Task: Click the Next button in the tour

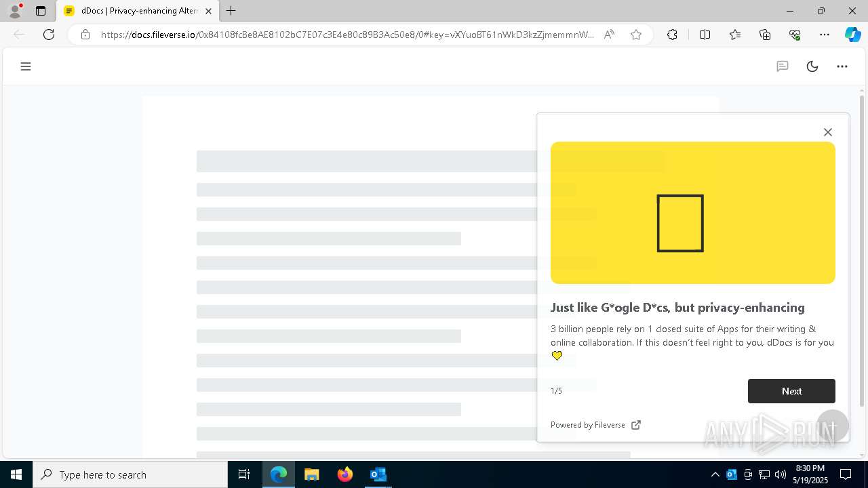Action: pos(791,391)
